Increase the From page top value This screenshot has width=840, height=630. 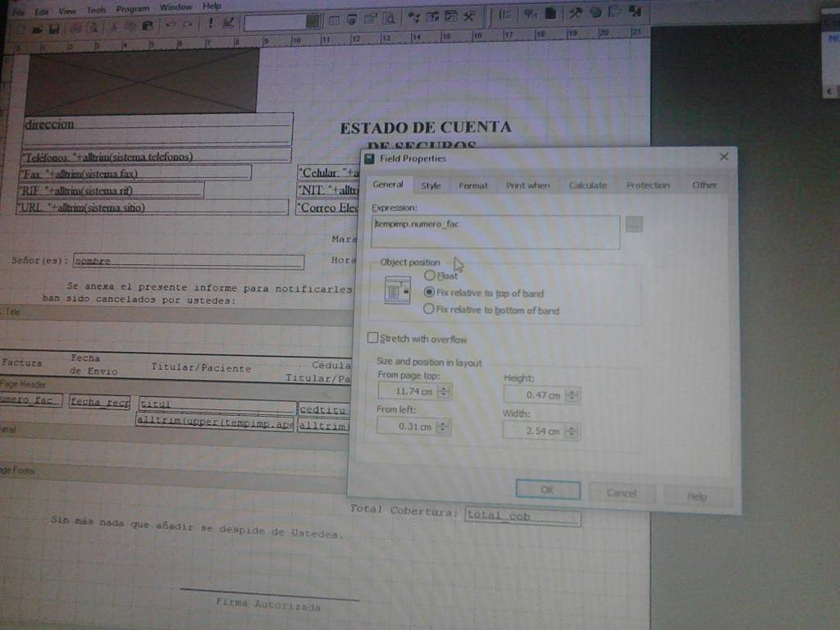coord(444,388)
